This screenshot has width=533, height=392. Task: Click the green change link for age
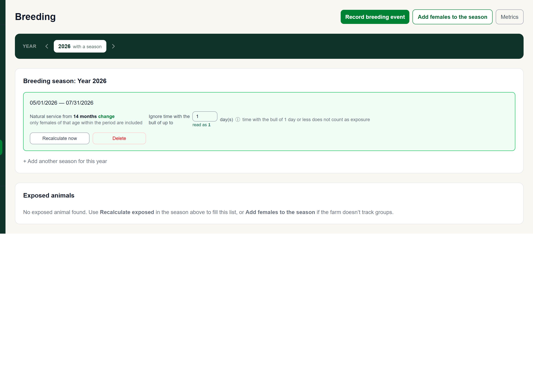[x=106, y=116]
